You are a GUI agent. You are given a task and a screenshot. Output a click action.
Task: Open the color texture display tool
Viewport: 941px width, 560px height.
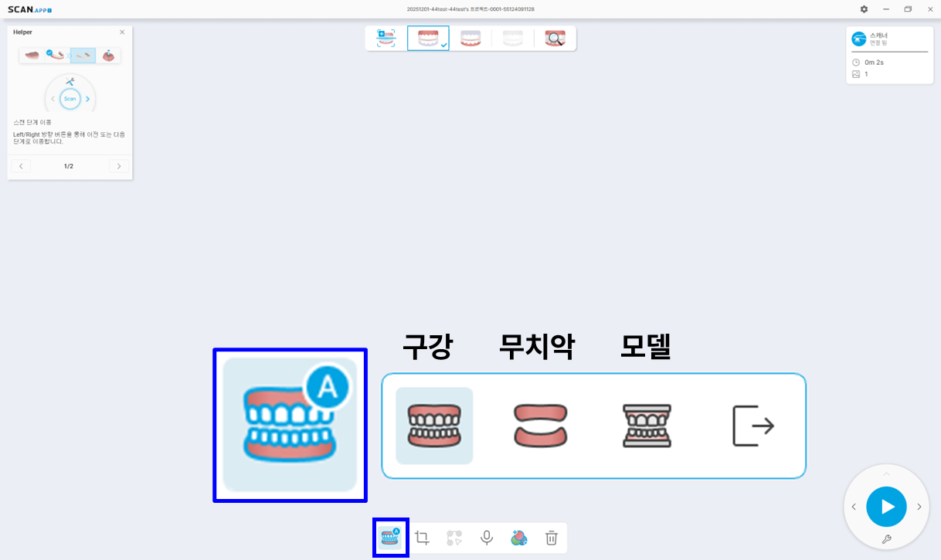pyautogui.click(x=519, y=538)
